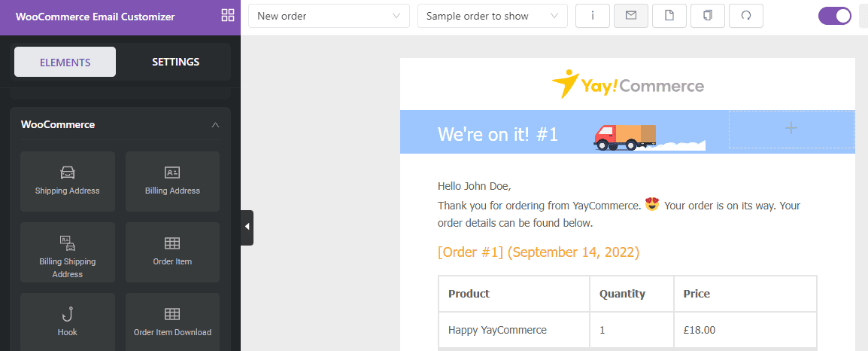Image resolution: width=868 pixels, height=351 pixels.
Task: Switch to the Elements tab
Action: click(x=65, y=62)
